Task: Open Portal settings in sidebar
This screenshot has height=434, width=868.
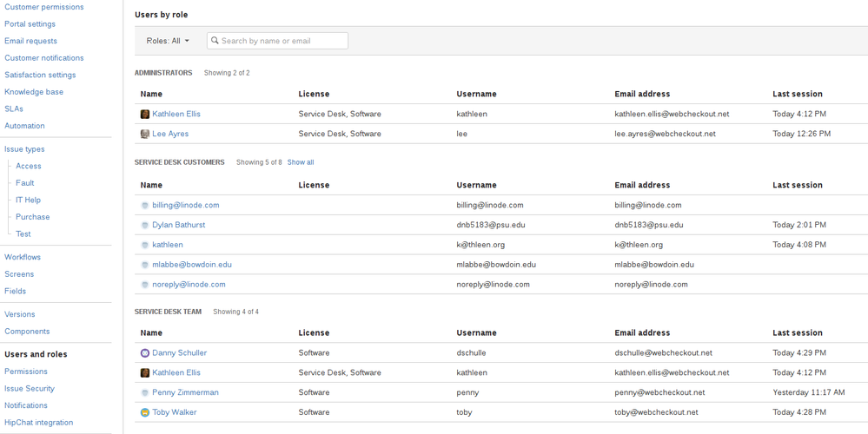Action: [30, 24]
